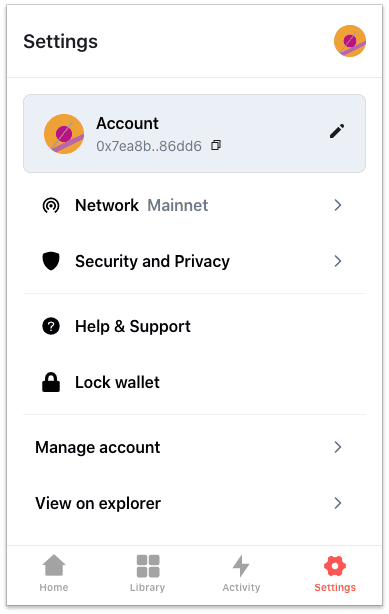Open View on explorer chevron
This screenshot has height=614, width=389.
(x=338, y=503)
